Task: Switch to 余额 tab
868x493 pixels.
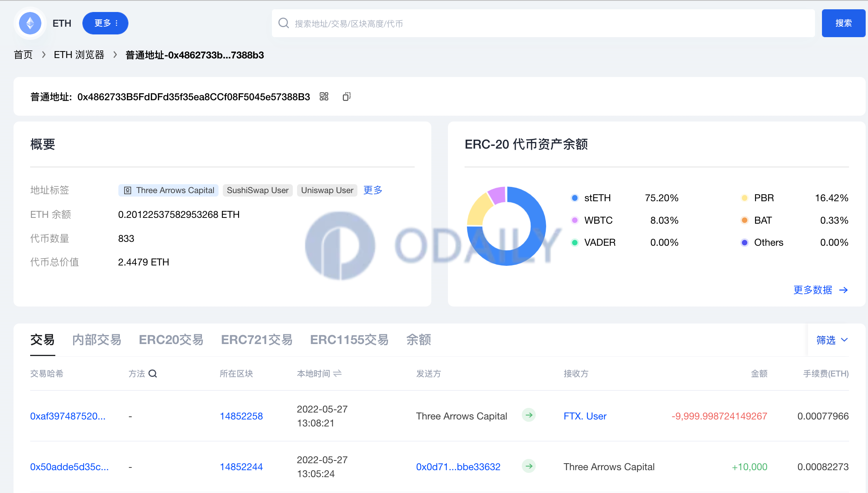Action: click(419, 340)
